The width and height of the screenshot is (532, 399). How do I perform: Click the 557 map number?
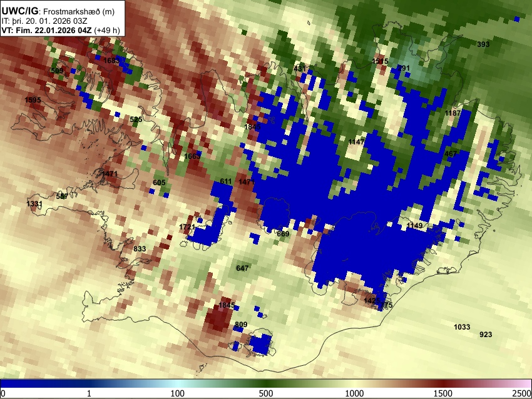point(62,196)
